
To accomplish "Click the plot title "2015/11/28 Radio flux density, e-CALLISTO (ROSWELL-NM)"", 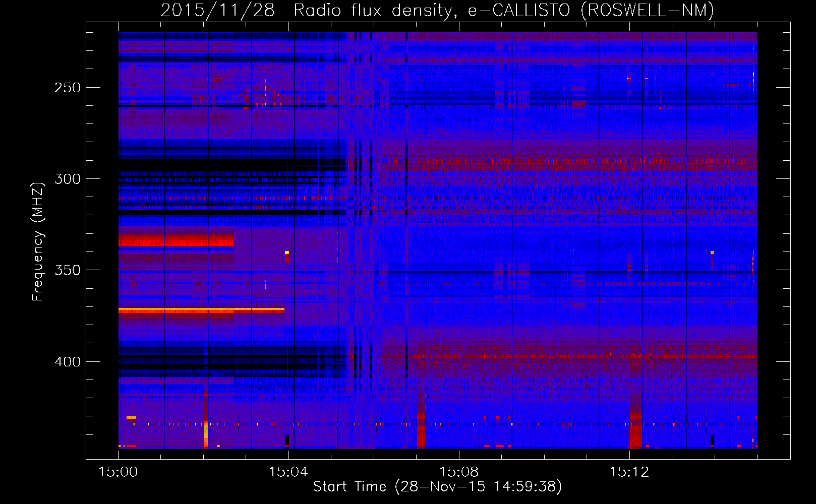I will pyautogui.click(x=437, y=10).
